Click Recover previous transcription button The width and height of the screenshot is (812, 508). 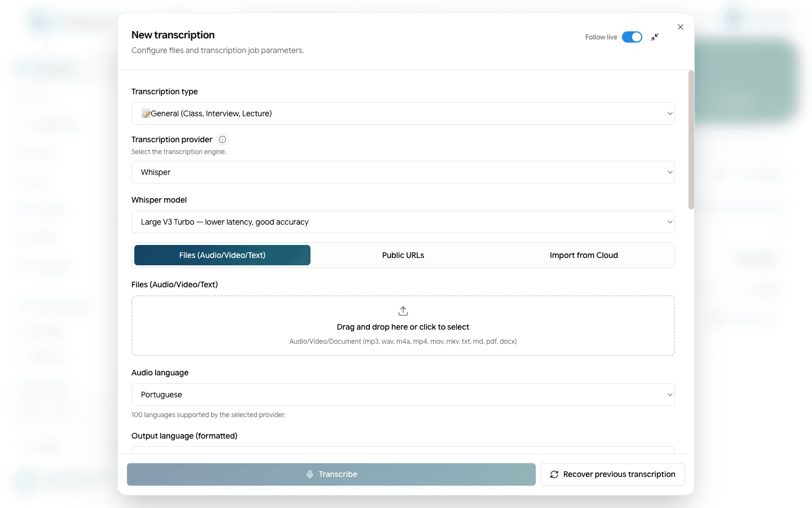[612, 474]
